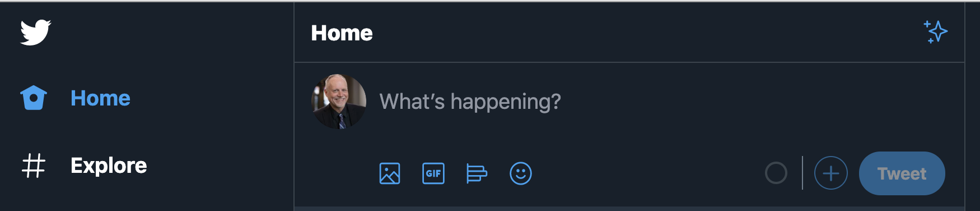Open the GIF picker

(433, 173)
